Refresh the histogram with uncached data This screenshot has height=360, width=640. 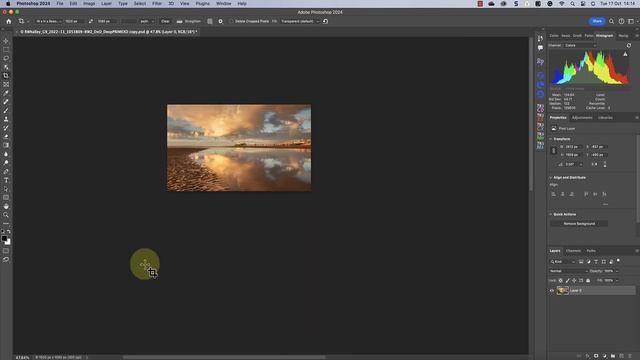[629, 45]
